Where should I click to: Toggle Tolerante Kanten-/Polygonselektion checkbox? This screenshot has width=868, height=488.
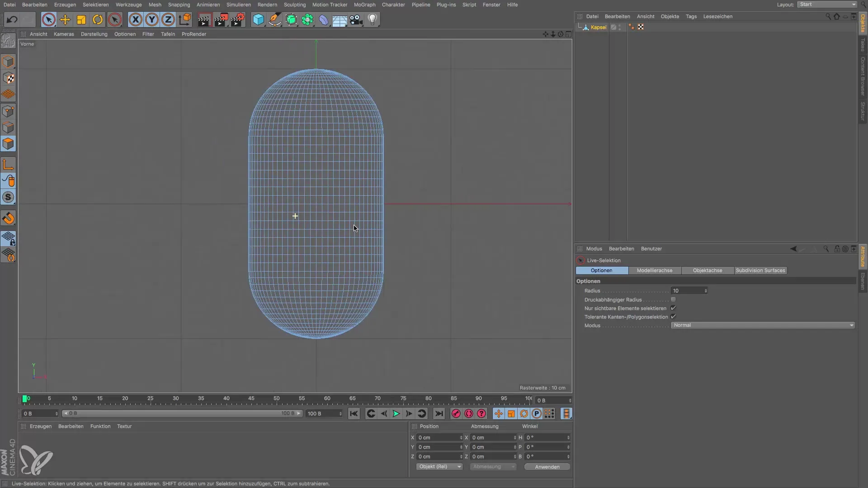click(x=673, y=317)
